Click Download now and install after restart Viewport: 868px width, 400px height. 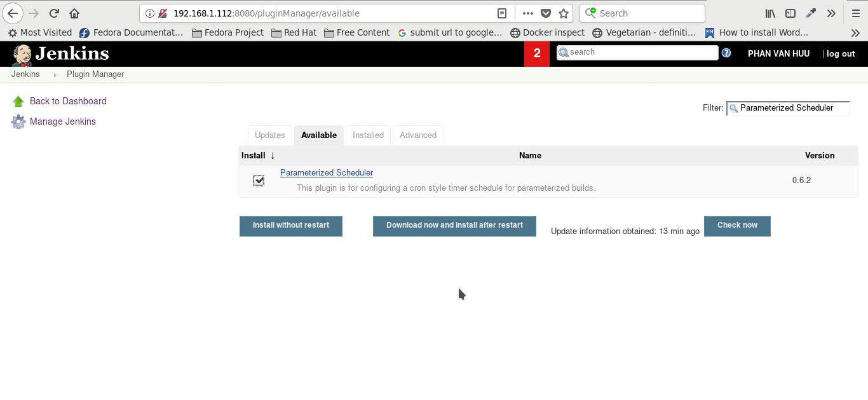click(454, 226)
